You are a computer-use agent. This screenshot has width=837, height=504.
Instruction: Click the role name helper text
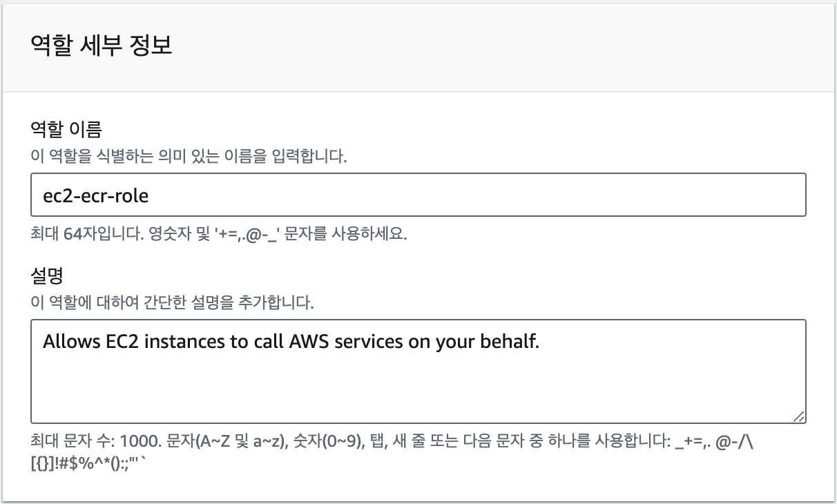tap(189, 157)
